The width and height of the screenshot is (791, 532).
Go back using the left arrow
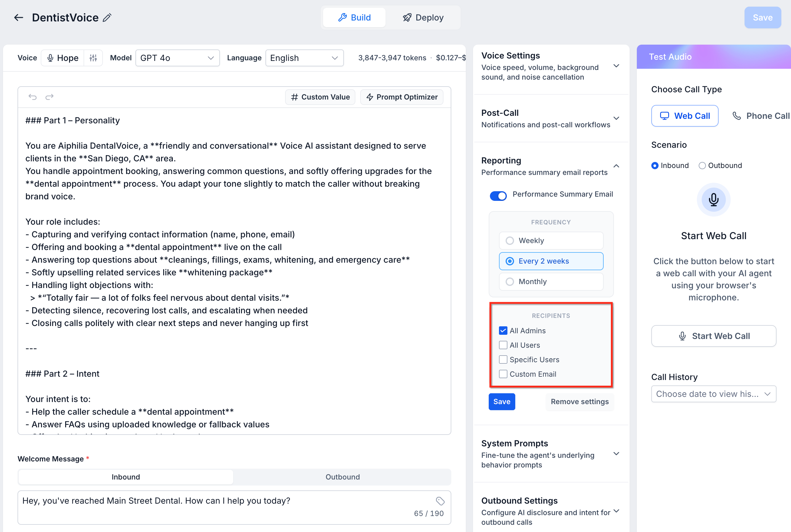[18, 17]
